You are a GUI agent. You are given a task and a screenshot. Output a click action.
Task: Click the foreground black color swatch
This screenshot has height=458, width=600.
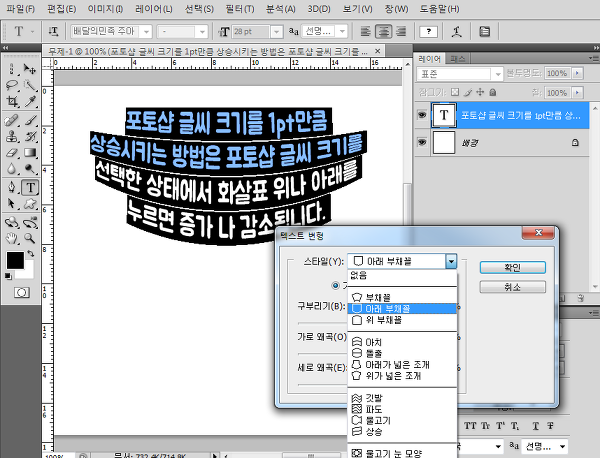[x=15, y=260]
